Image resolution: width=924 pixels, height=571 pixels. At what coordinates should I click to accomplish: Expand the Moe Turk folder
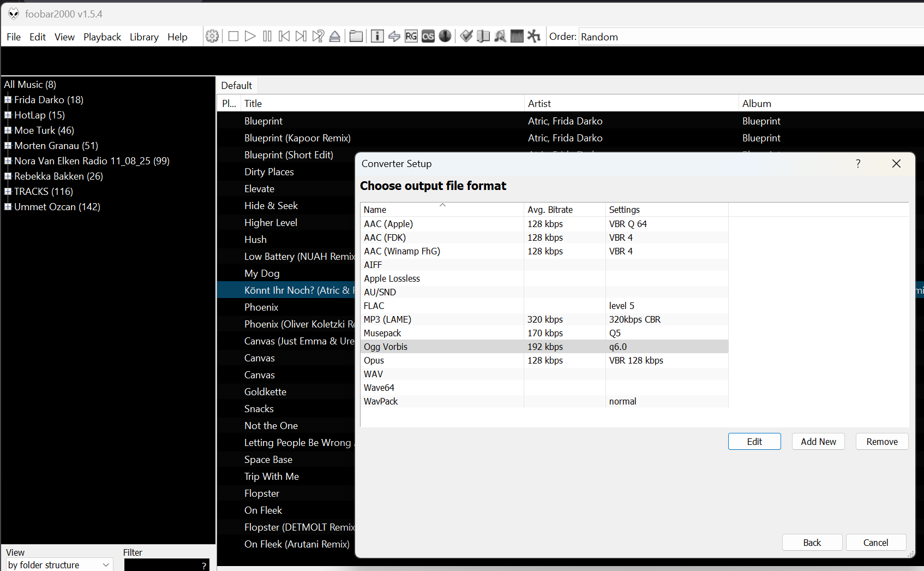[x=8, y=130]
